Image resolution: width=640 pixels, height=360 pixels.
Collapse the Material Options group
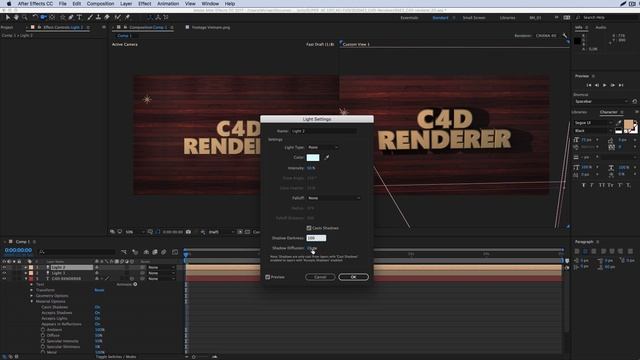point(31,301)
